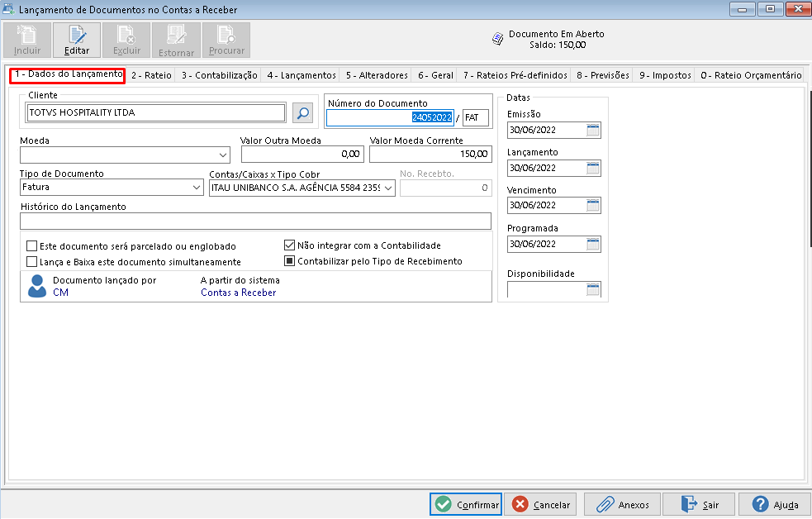Click the Incluir toolbar button
Screen dimensions: 812x519
pos(27,40)
